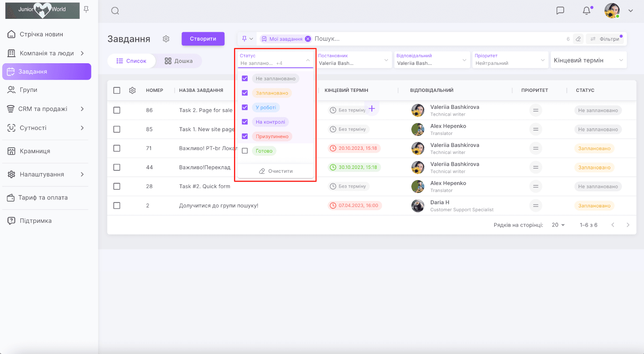644x354 pixels.
Task: Open the notifications bell
Action: (x=586, y=11)
